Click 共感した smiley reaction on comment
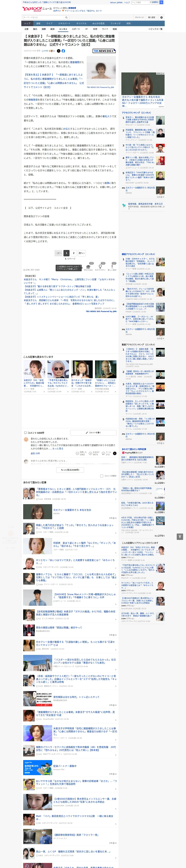This screenshot has height=868, width=186. coord(81,453)
